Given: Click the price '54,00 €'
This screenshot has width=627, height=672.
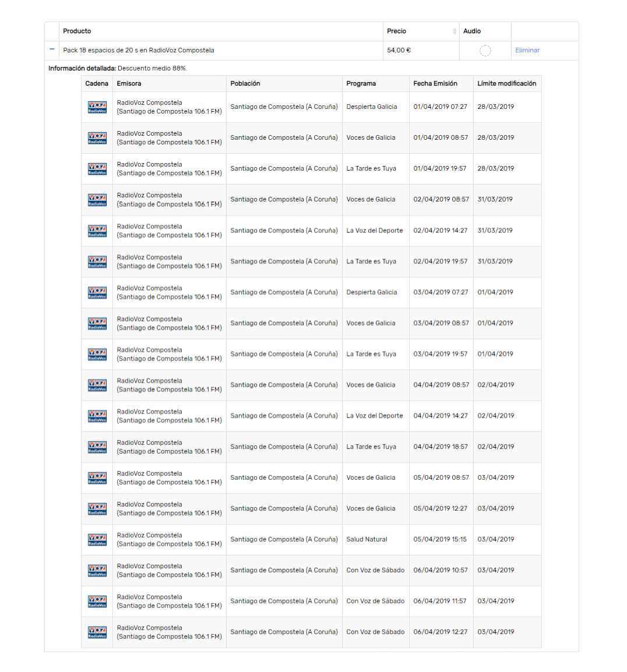Looking at the screenshot, I should (399, 50).
